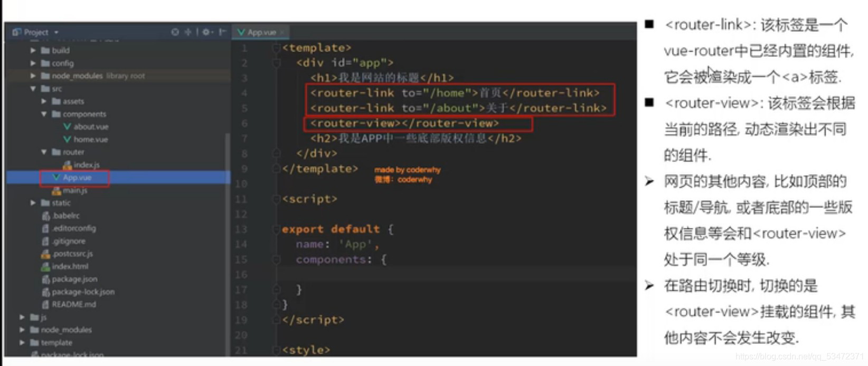Click the index.js file icon under router
The width and height of the screenshot is (868, 366).
(67, 165)
